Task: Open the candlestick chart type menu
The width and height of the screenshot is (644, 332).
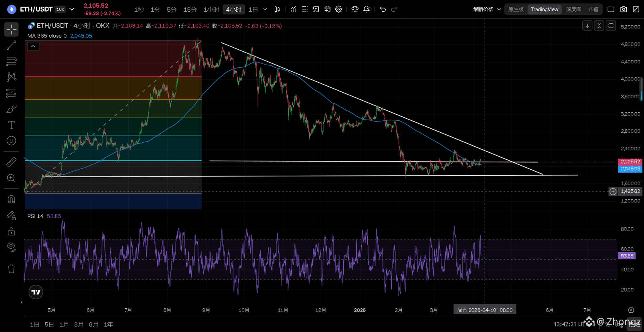Action: point(277,9)
